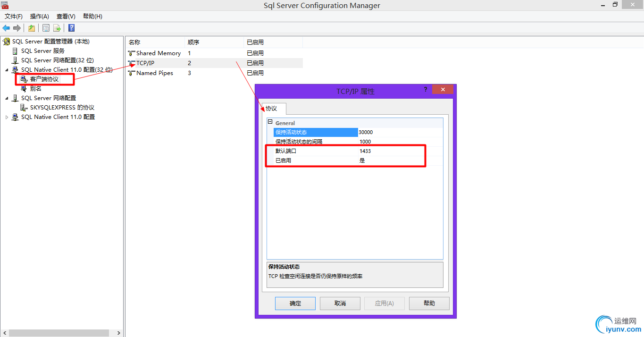The width and height of the screenshot is (644, 337).
Task: Click the SQL Native Client 11.0 配置(32 位) icon
Action: pos(15,70)
